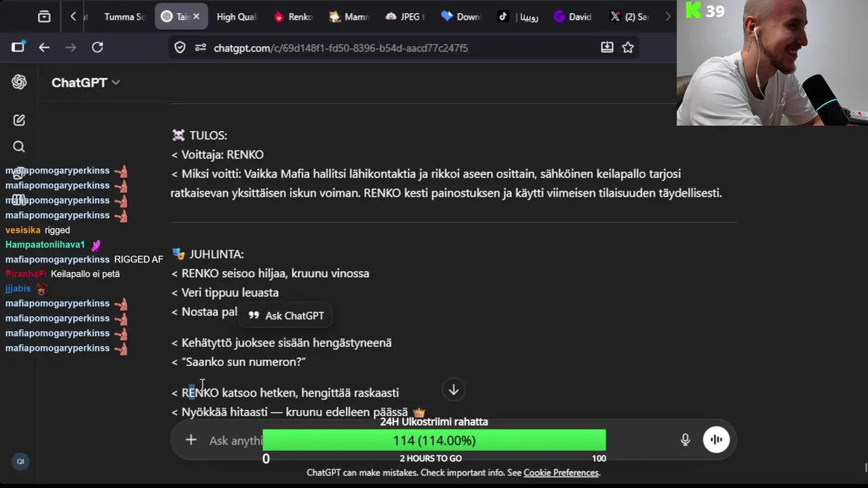Click the ChatGPT logo in sidebar
The image size is (868, 488).
[x=19, y=82]
